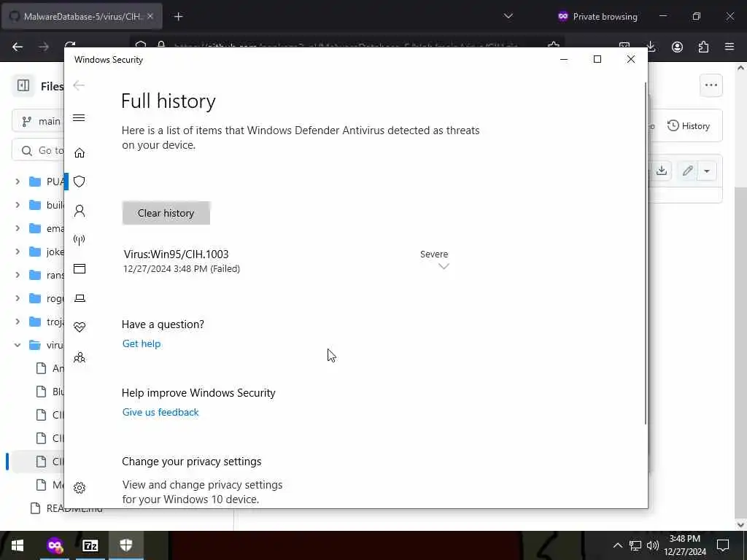Open the taskbar clock 3:48 PM
The image size is (747, 560).
pyautogui.click(x=684, y=545)
